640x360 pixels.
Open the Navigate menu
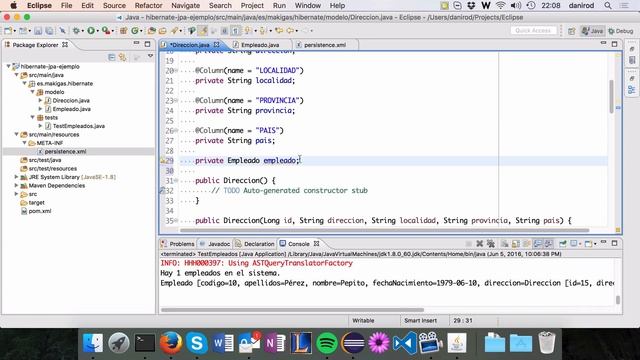coord(185,6)
